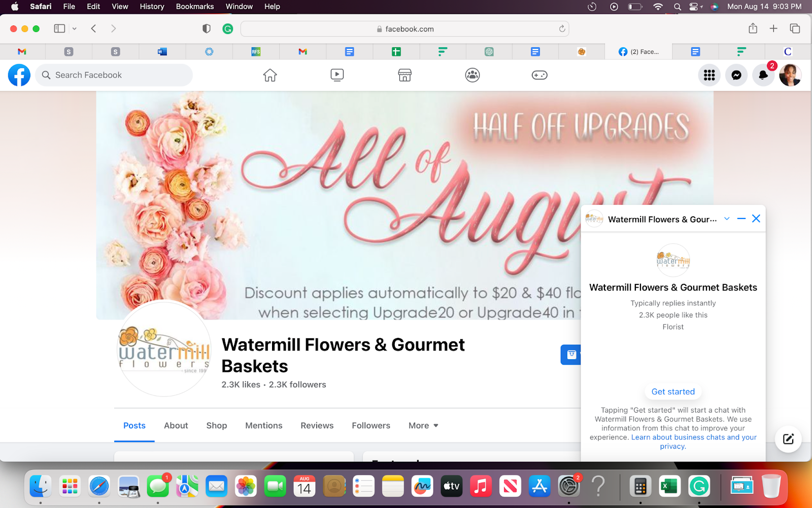
Task: Reload the page with the refresh icon
Action: tap(562, 29)
